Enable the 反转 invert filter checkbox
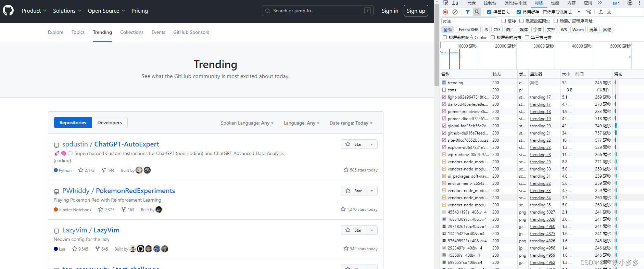 point(504,21)
